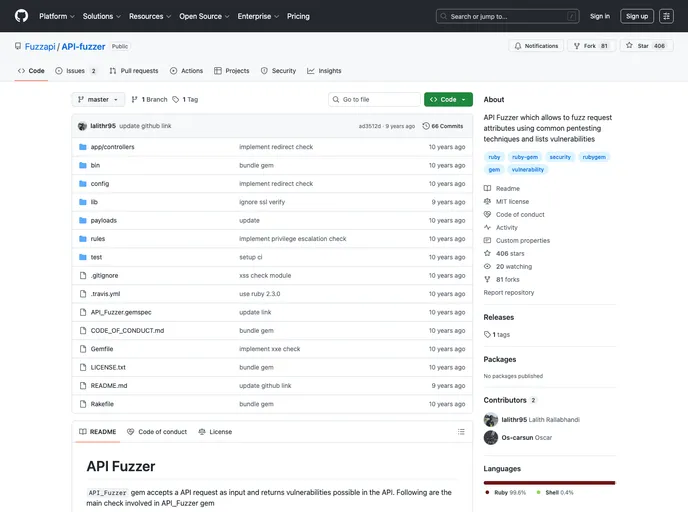Click the Notifications bell button

click(536, 46)
